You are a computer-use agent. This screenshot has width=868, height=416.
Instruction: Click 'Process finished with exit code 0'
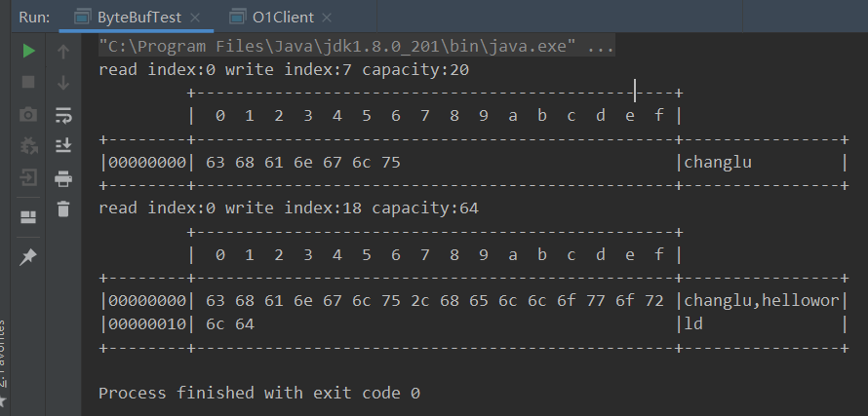coord(259,393)
